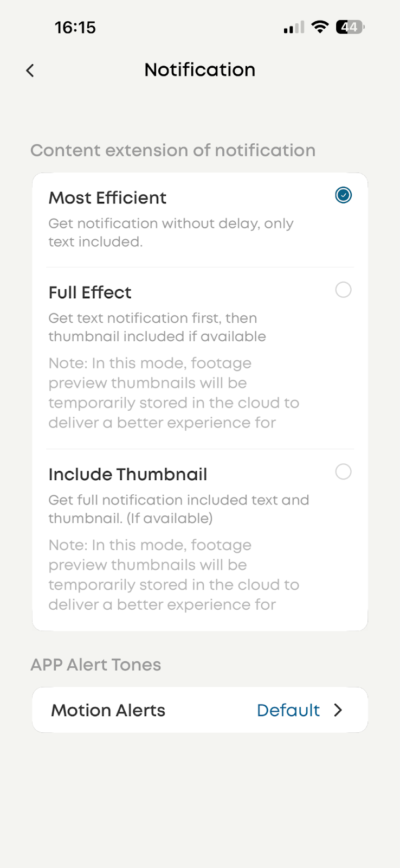Select the Most Efficient radio button
Viewport: 400px width, 868px height.
(343, 195)
